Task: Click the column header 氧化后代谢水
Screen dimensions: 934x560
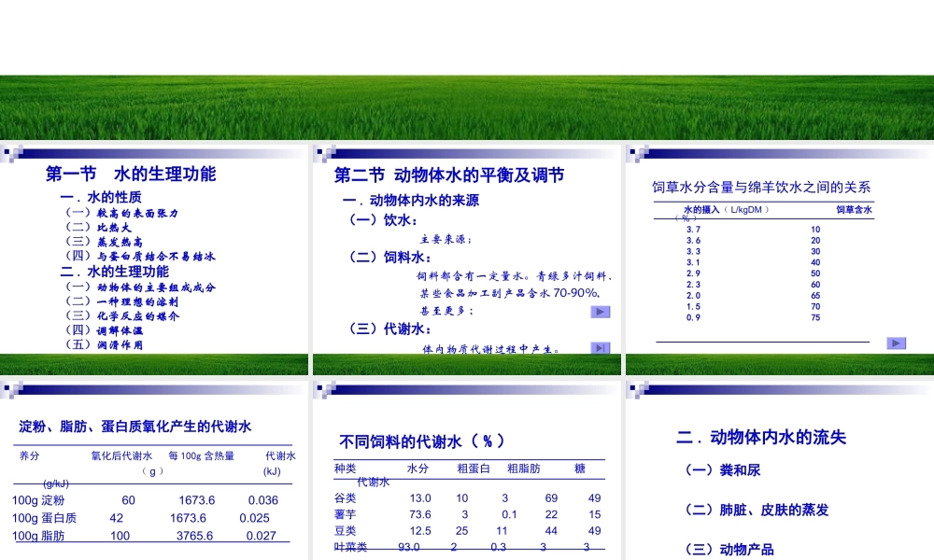Action: [x=121, y=455]
